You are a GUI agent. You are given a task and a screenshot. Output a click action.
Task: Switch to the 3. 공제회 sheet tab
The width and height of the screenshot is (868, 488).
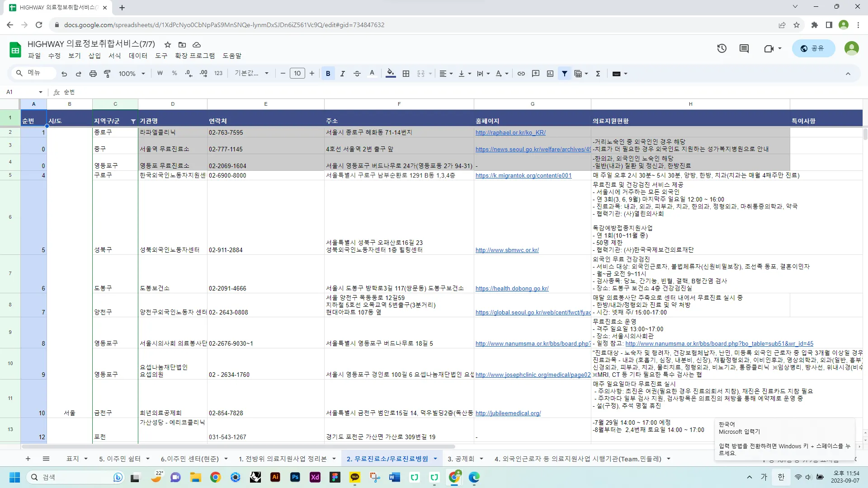point(461,459)
